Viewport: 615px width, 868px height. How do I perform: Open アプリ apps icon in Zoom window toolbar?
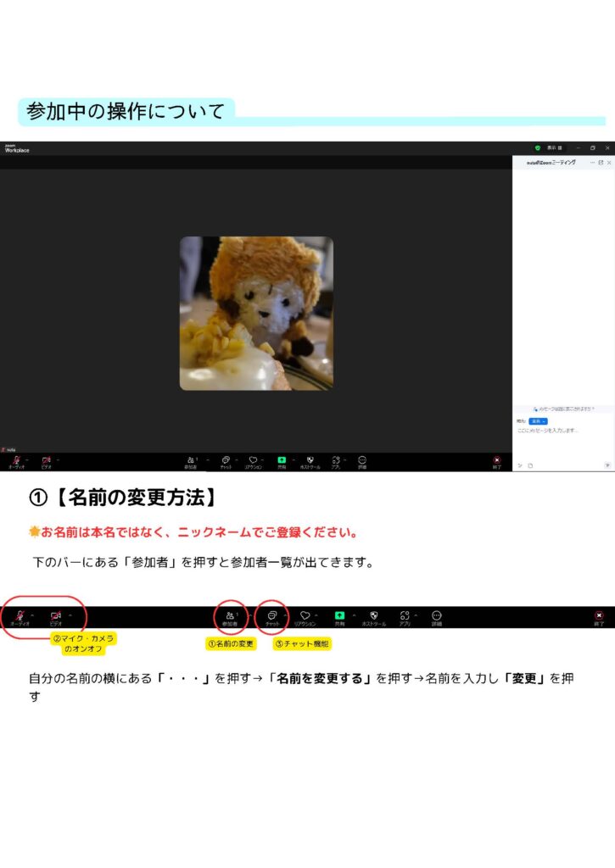tap(336, 461)
